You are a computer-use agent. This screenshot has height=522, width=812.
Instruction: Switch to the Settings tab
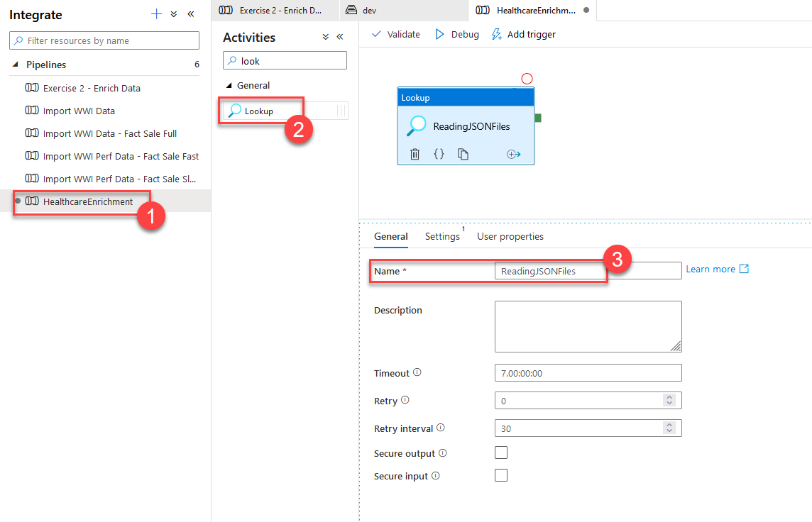(442, 236)
